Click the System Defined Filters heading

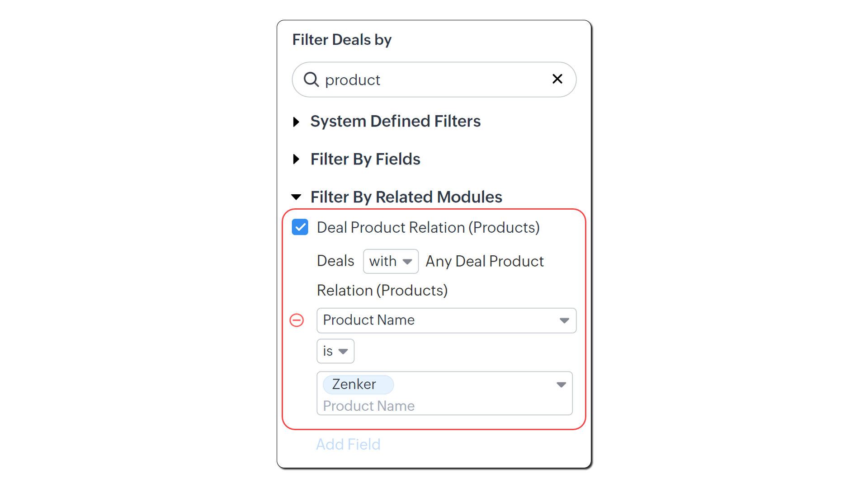click(395, 121)
